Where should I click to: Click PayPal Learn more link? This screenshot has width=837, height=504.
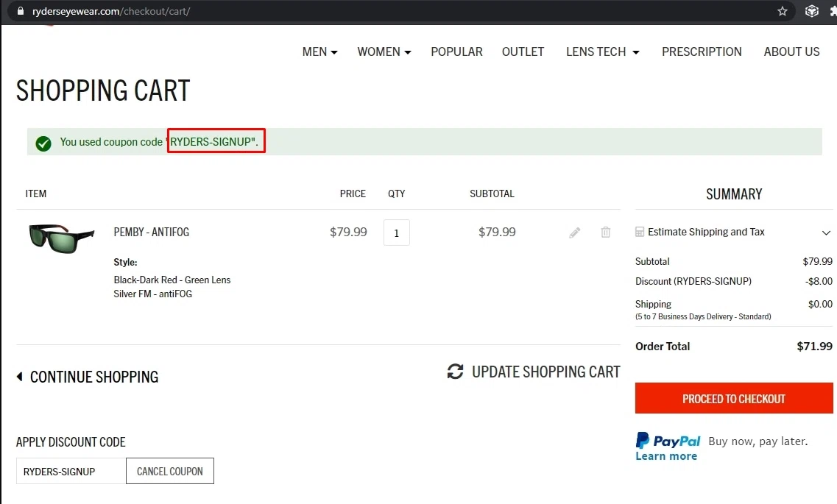[666, 456]
